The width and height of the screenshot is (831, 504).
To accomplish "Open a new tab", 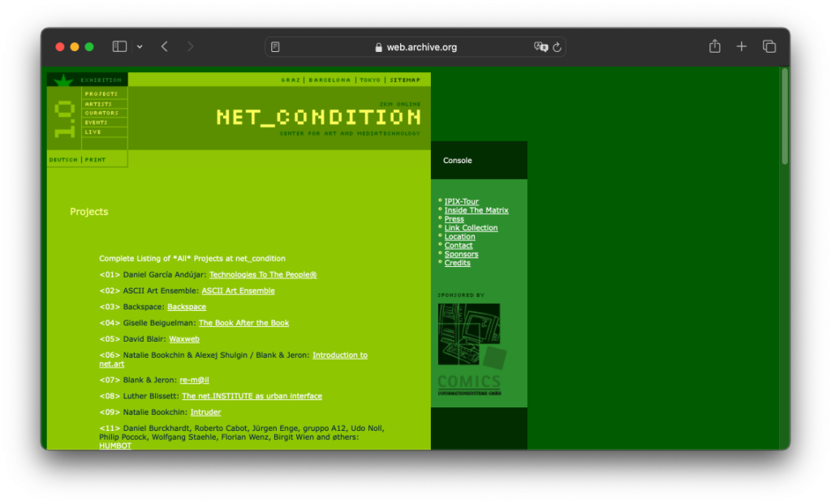I will pos(741,47).
